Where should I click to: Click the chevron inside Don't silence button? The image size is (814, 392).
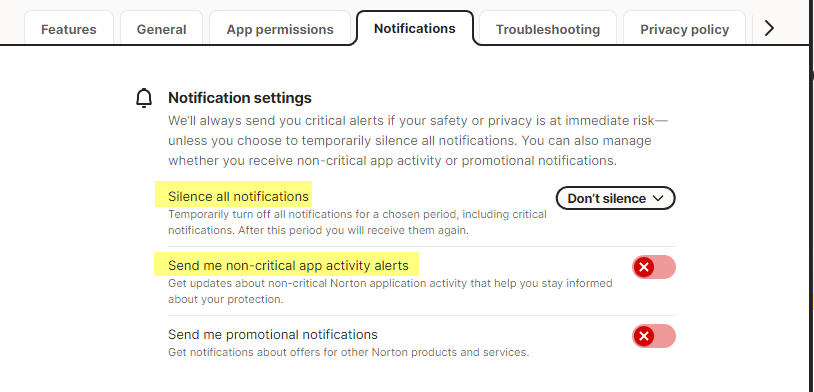pyautogui.click(x=658, y=198)
